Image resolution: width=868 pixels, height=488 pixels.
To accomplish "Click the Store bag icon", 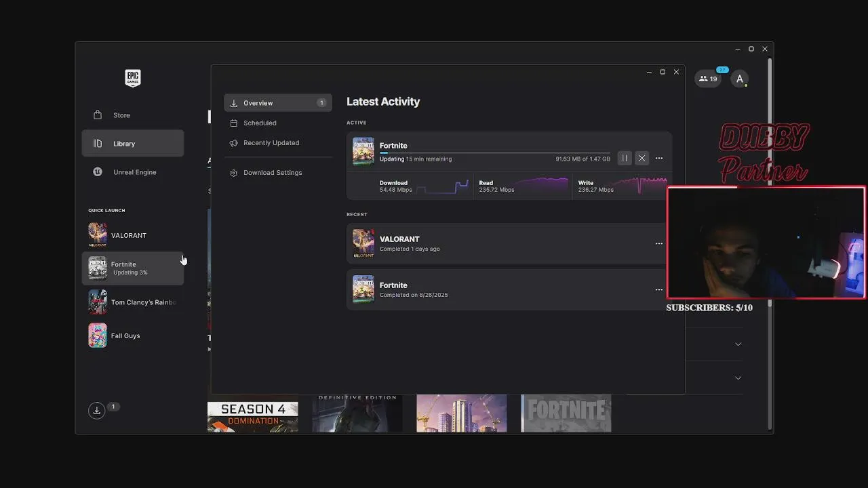I will [x=98, y=115].
